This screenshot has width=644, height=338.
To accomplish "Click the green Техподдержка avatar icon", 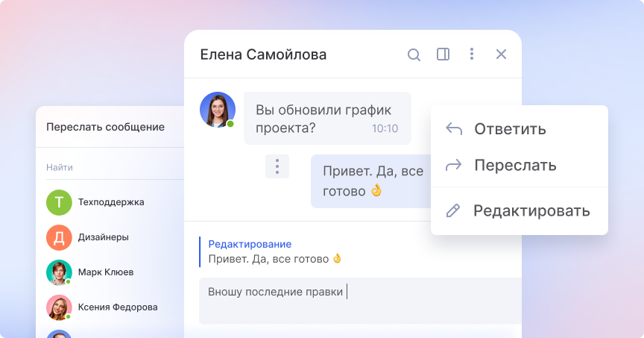I will pyautogui.click(x=59, y=202).
